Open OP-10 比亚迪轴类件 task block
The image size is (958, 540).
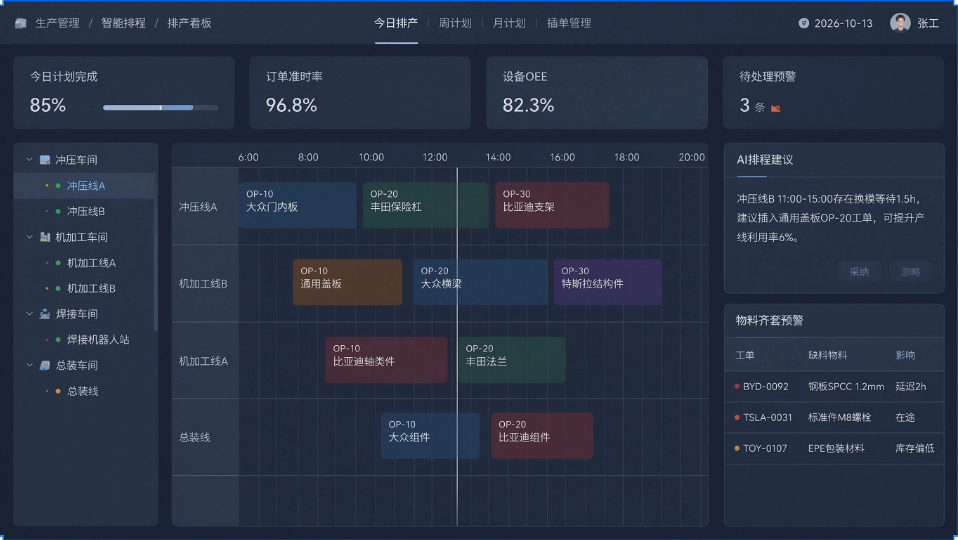386,360
